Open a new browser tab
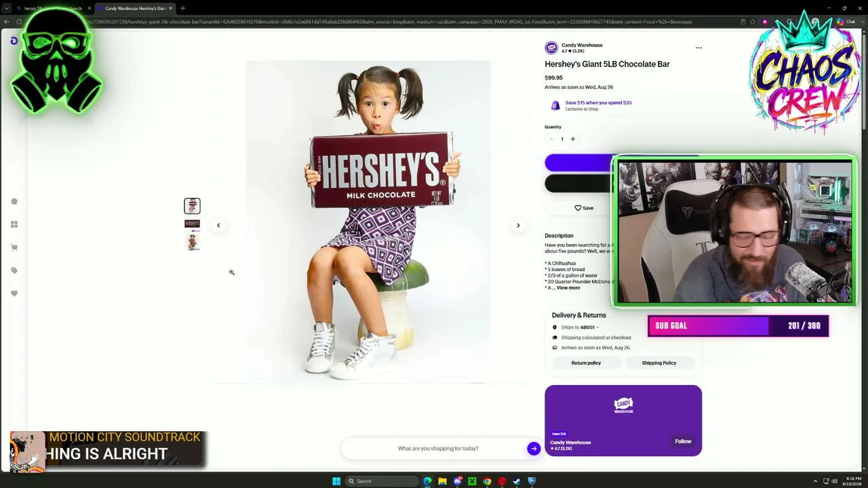Image resolution: width=868 pixels, height=488 pixels. pos(182,8)
